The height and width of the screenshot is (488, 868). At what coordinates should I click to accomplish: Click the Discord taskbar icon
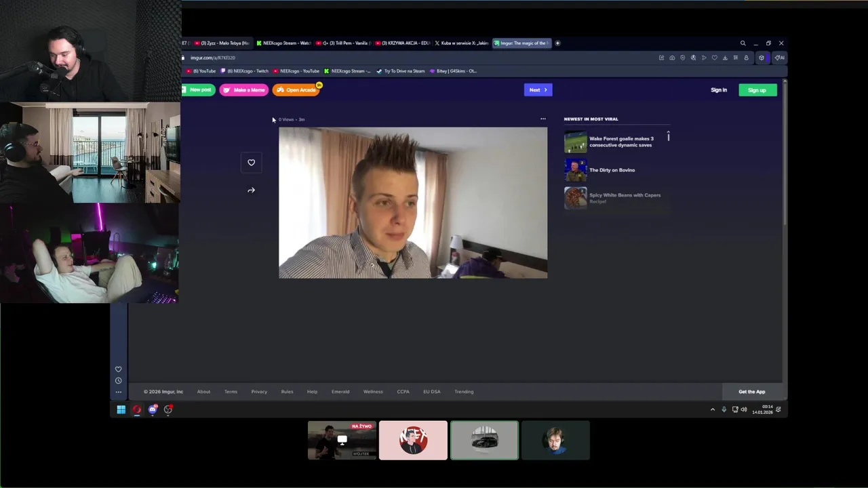[153, 409]
